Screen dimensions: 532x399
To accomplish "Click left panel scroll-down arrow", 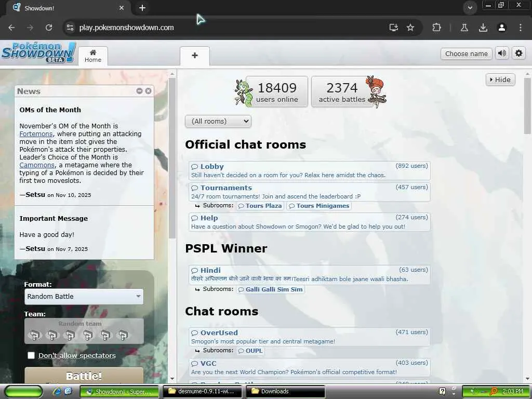I will click(172, 379).
